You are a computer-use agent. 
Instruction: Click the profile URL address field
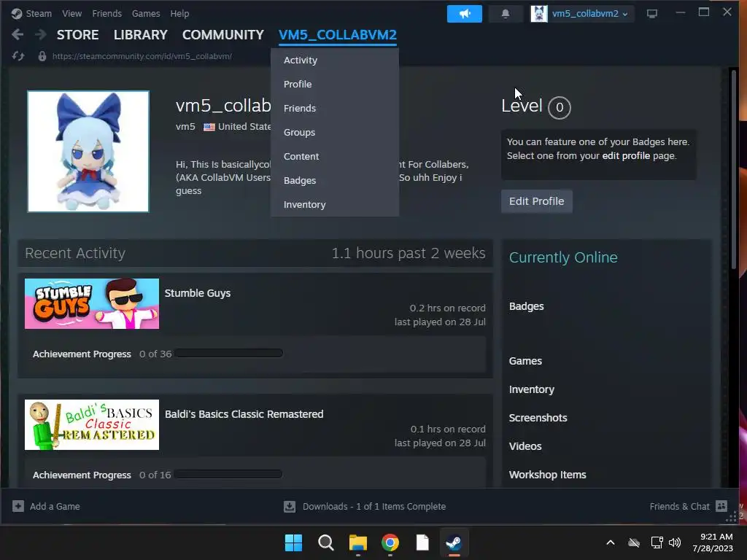142,56
